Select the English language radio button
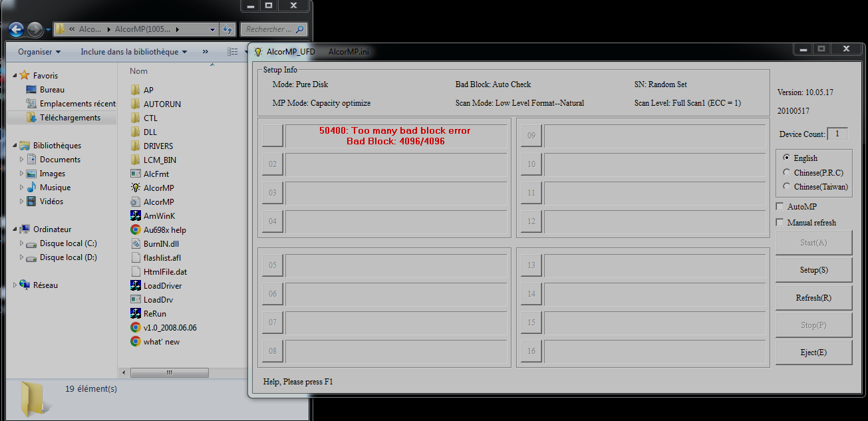This screenshot has width=868, height=421. pyautogui.click(x=787, y=158)
